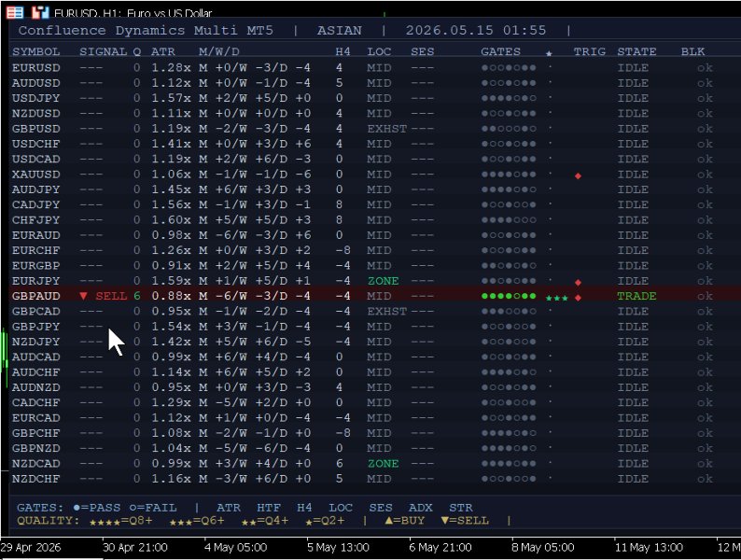The width and height of the screenshot is (741, 560).
Task: Select the EURGBP symbol
Action: (x=35, y=266)
